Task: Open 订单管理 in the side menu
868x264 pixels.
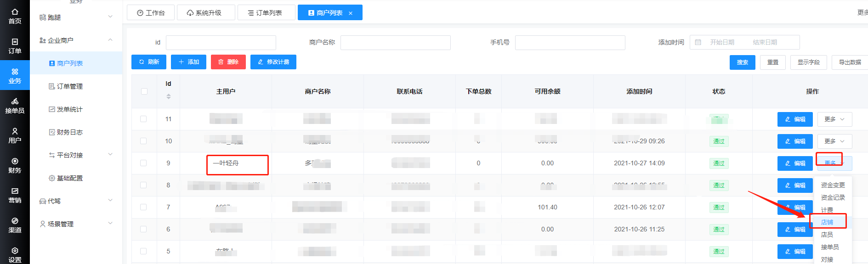Action: pos(76,86)
